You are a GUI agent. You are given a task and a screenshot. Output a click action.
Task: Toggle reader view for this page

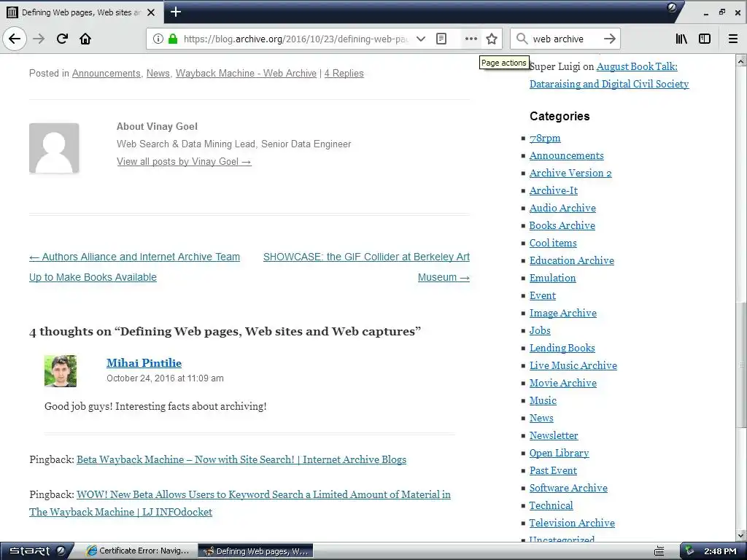point(441,39)
